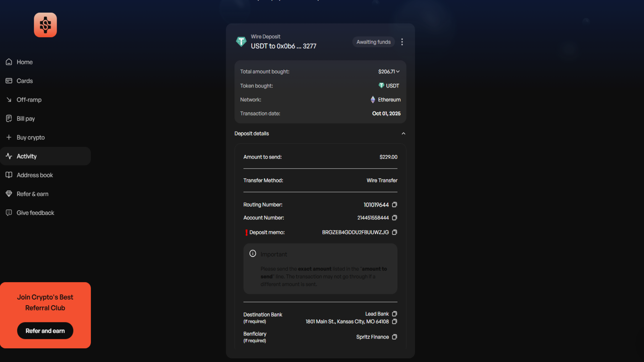Click the Give feedback link
The width and height of the screenshot is (644, 362).
[x=35, y=213]
